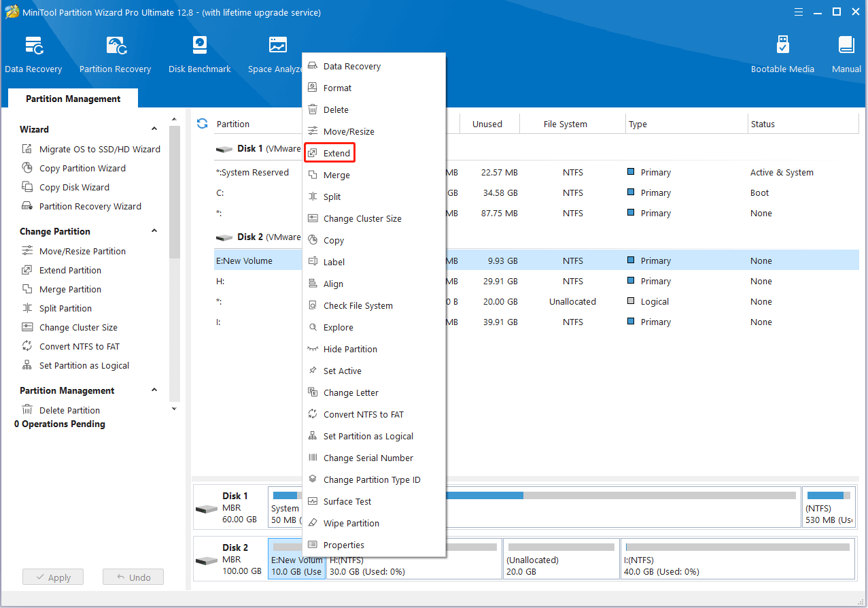
Task: Select Wipe Partition in the context menu
Action: coord(351,523)
